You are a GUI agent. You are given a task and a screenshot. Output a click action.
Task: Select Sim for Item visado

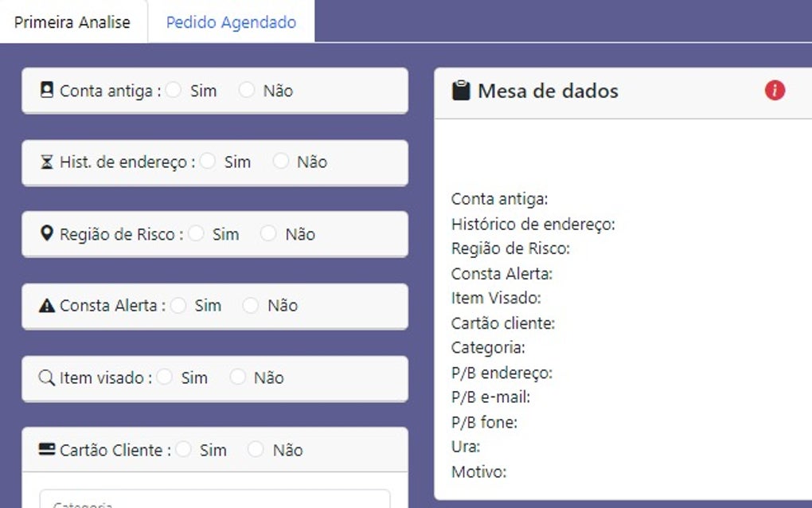pos(163,377)
